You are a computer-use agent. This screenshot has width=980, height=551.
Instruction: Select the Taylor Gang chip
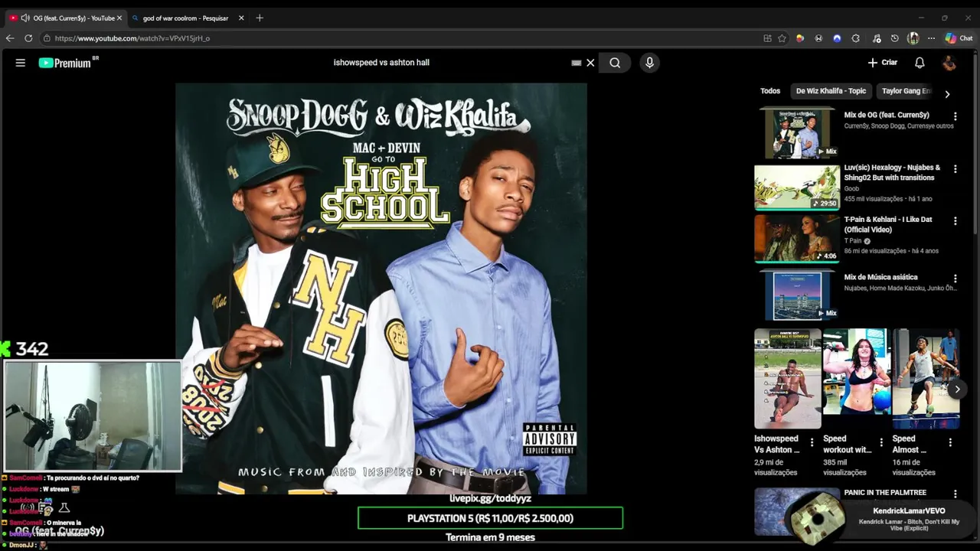pyautogui.click(x=906, y=91)
